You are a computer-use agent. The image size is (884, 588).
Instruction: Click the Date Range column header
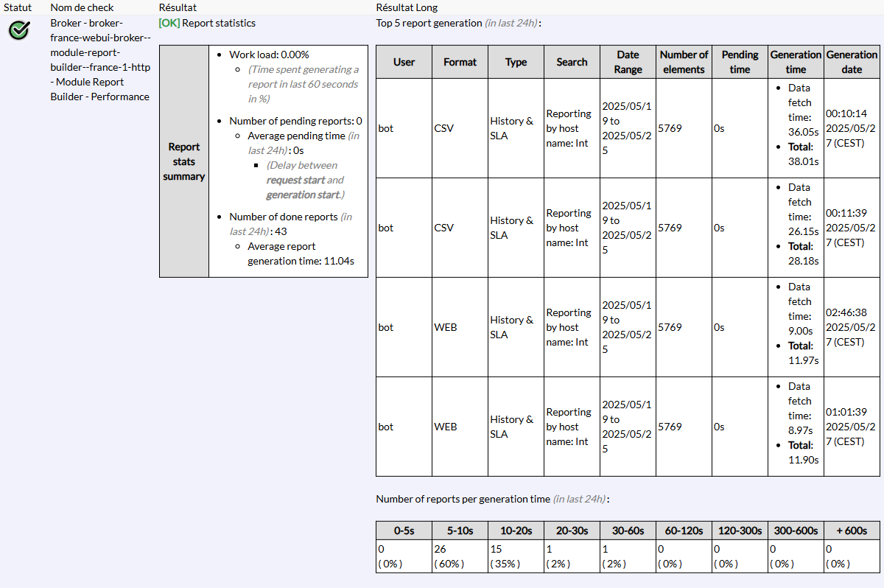click(x=628, y=62)
